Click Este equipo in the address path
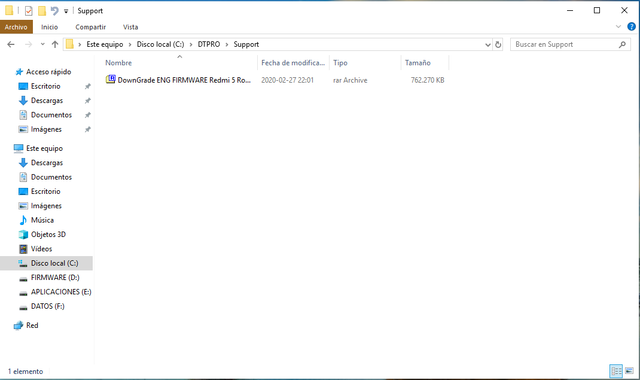640x380 pixels. tap(104, 44)
